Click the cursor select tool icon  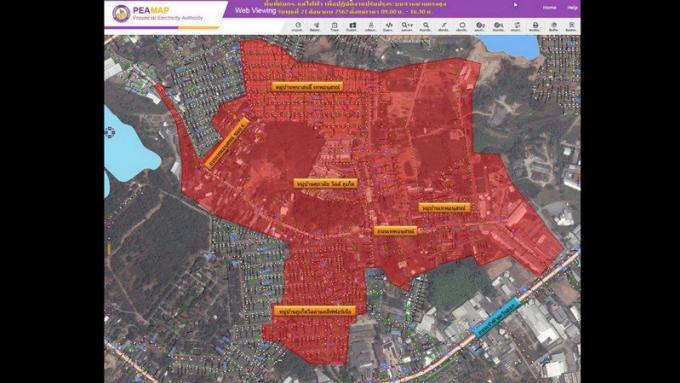316,26
